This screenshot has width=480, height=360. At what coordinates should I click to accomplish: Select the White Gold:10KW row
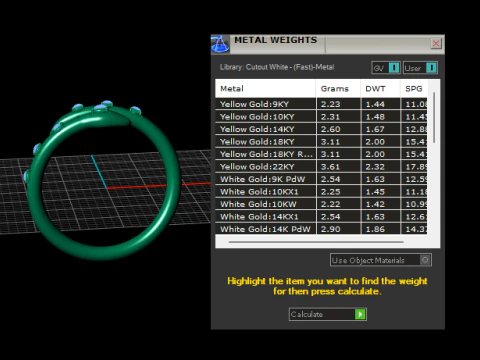pos(321,204)
